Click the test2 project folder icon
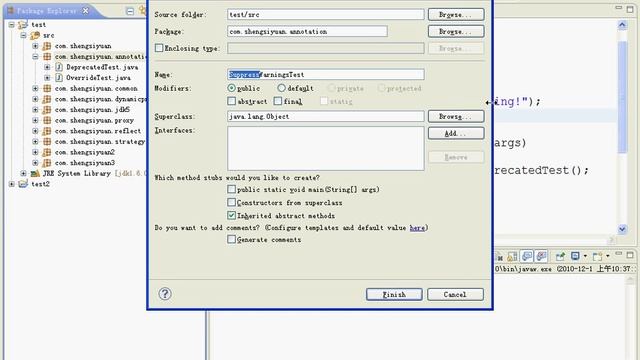The width and height of the screenshot is (640, 360). [23, 184]
